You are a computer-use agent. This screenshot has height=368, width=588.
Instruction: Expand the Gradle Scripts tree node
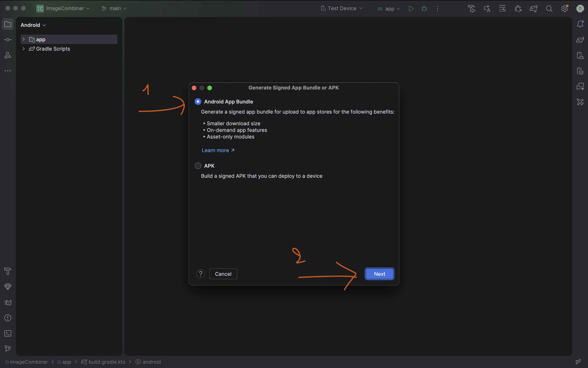pos(24,49)
